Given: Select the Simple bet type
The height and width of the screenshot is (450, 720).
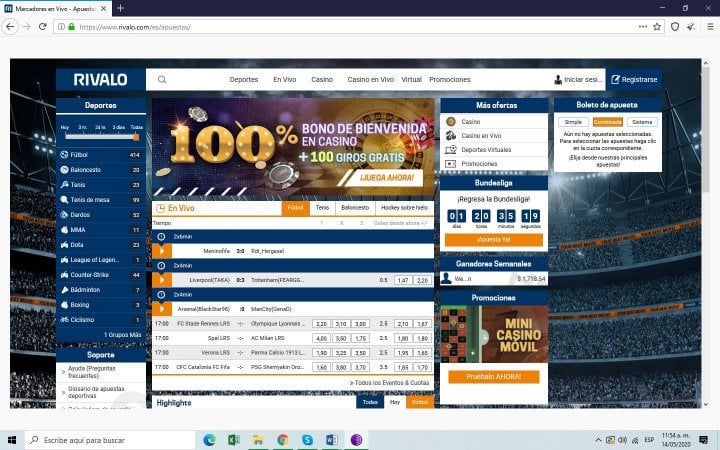Looking at the screenshot, I should coord(573,122).
